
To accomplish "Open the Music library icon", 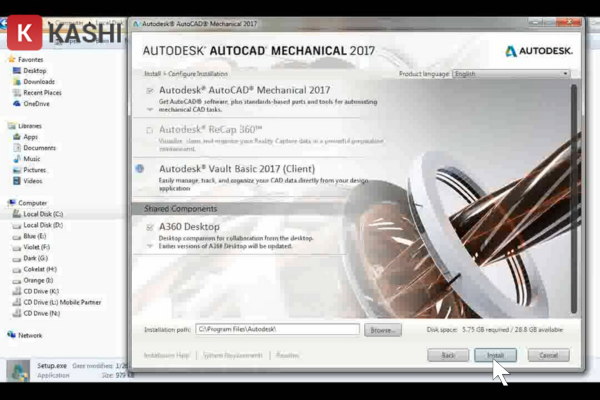I will (17, 159).
